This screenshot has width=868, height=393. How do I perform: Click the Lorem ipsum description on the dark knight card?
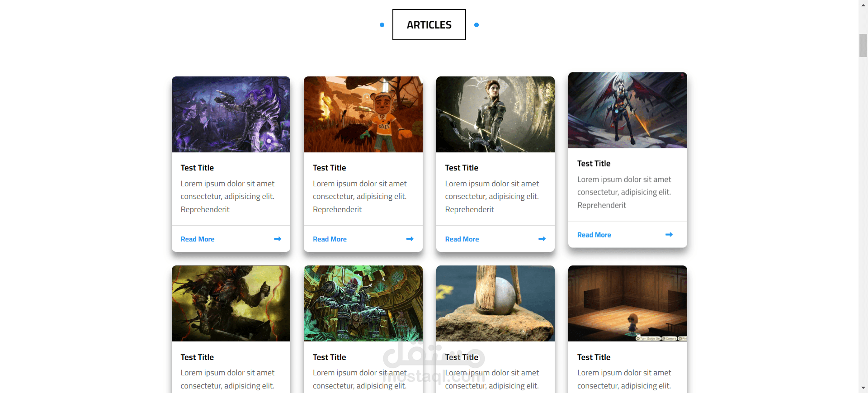click(228, 379)
